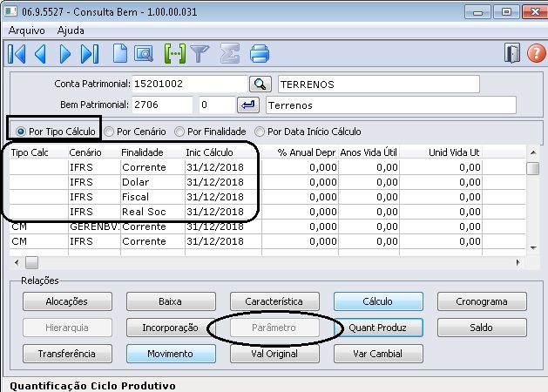
Task: Open the Arquivo menu
Action: pyautogui.click(x=26, y=30)
